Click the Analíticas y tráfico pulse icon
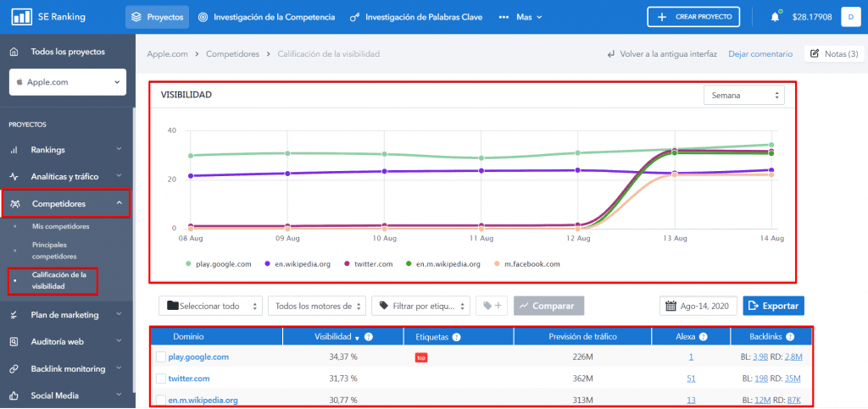The width and height of the screenshot is (868, 409). 14,177
